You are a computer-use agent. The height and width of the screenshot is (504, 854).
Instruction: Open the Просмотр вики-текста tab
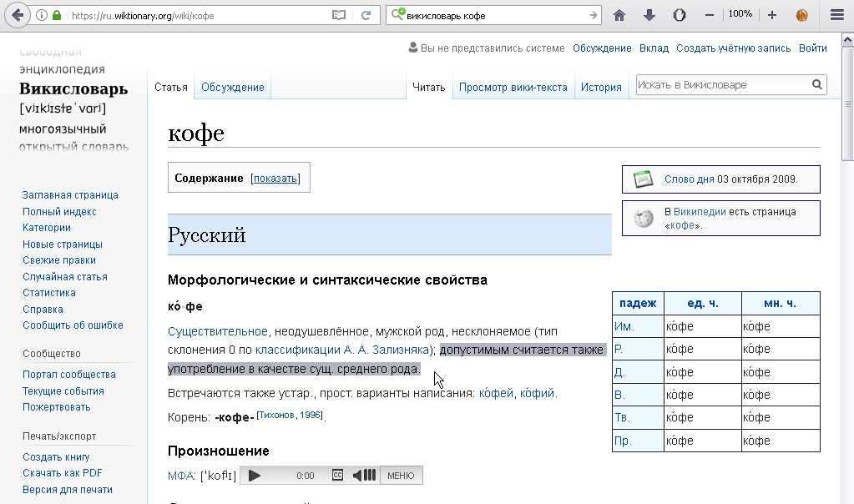[x=513, y=87]
